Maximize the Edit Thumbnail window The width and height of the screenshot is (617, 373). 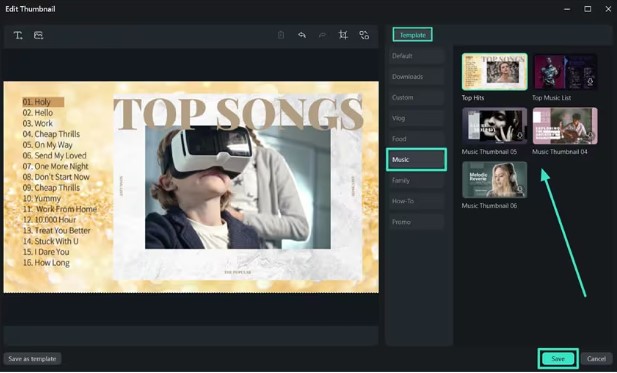click(587, 9)
